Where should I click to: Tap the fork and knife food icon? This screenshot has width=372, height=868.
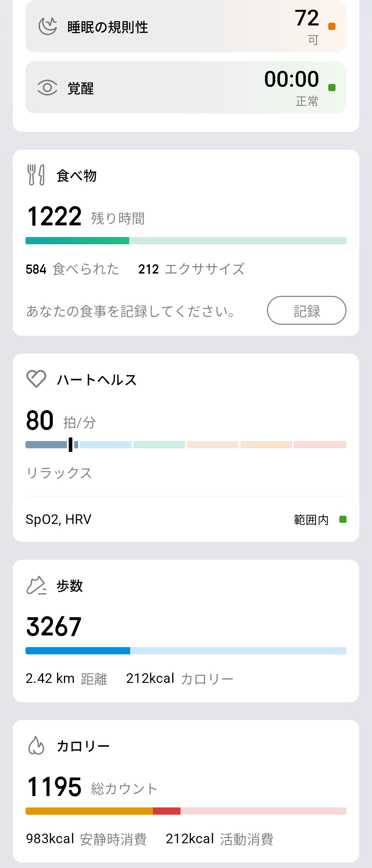pyautogui.click(x=36, y=175)
